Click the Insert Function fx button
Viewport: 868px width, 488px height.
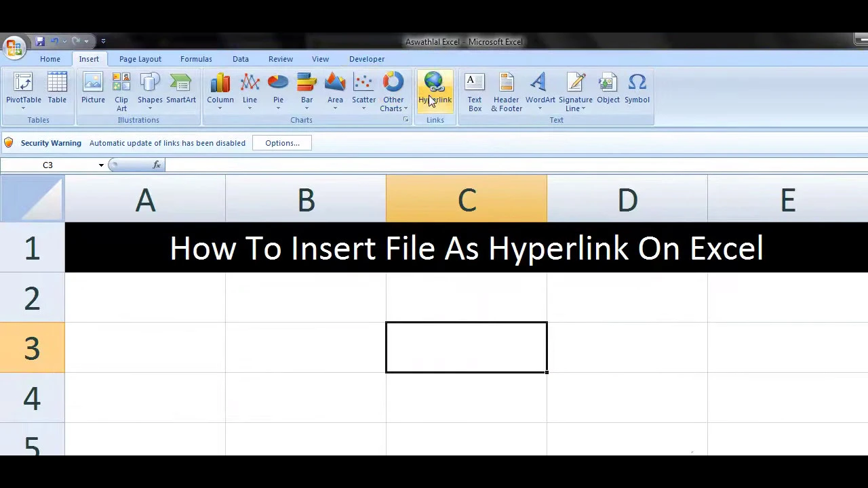(x=157, y=165)
